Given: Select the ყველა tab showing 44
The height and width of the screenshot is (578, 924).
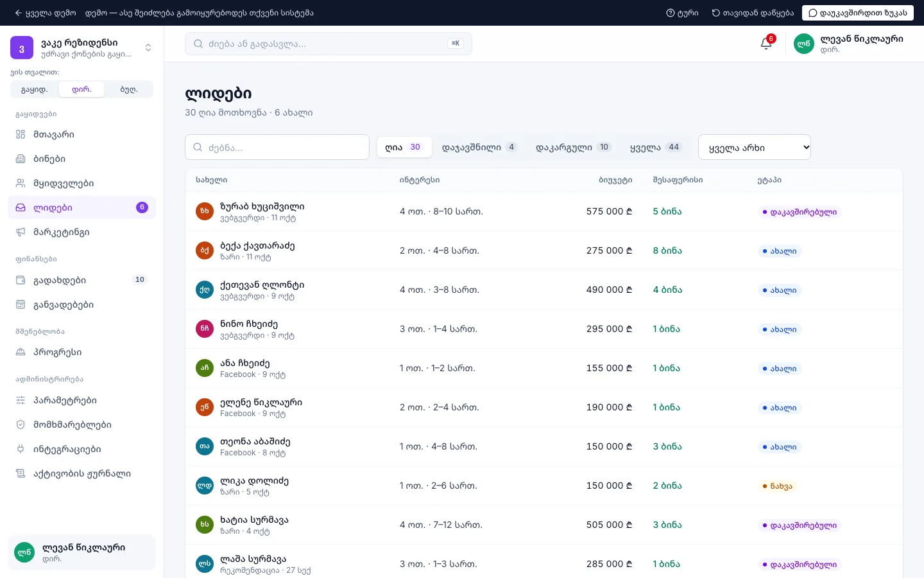Looking at the screenshot, I should click(x=655, y=147).
